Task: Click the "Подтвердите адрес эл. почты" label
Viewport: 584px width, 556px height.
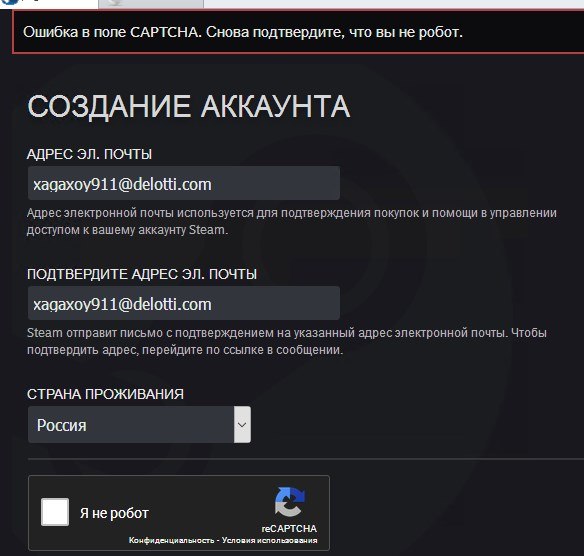Action: point(142,274)
